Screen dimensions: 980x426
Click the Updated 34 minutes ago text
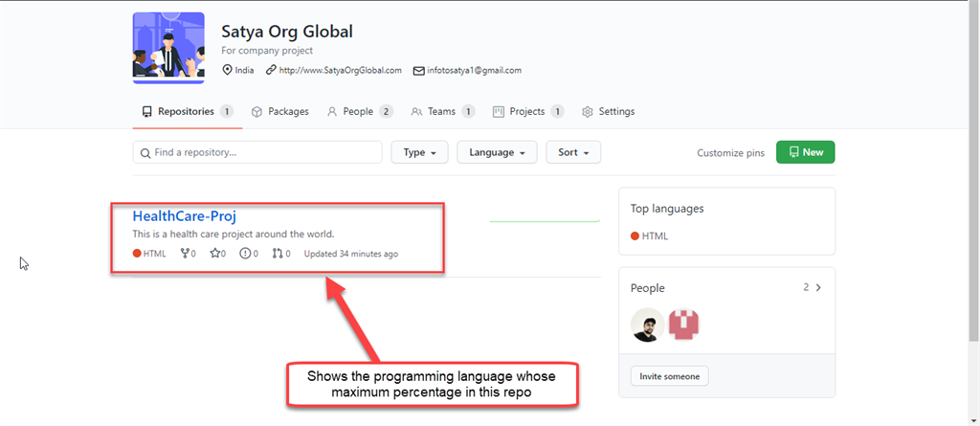tap(351, 254)
